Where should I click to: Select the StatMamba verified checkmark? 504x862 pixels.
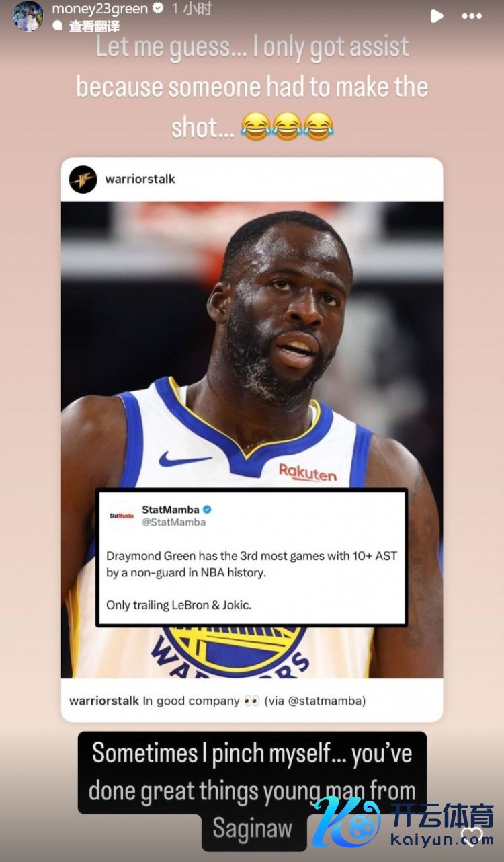point(208,510)
